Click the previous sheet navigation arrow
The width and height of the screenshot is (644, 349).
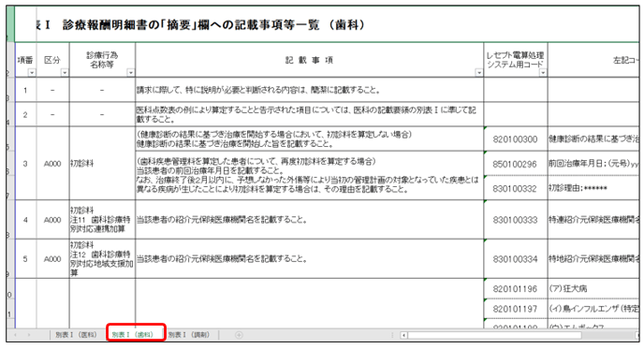click(x=16, y=335)
